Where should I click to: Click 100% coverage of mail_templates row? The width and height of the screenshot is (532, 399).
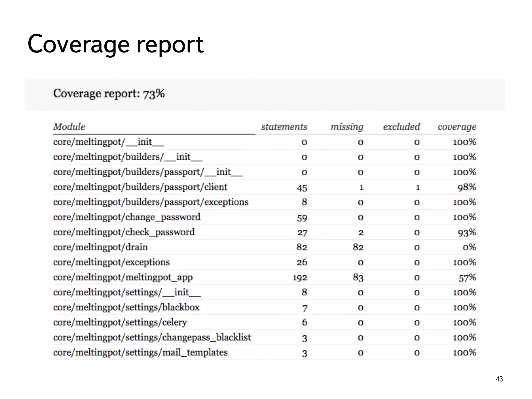click(x=464, y=353)
